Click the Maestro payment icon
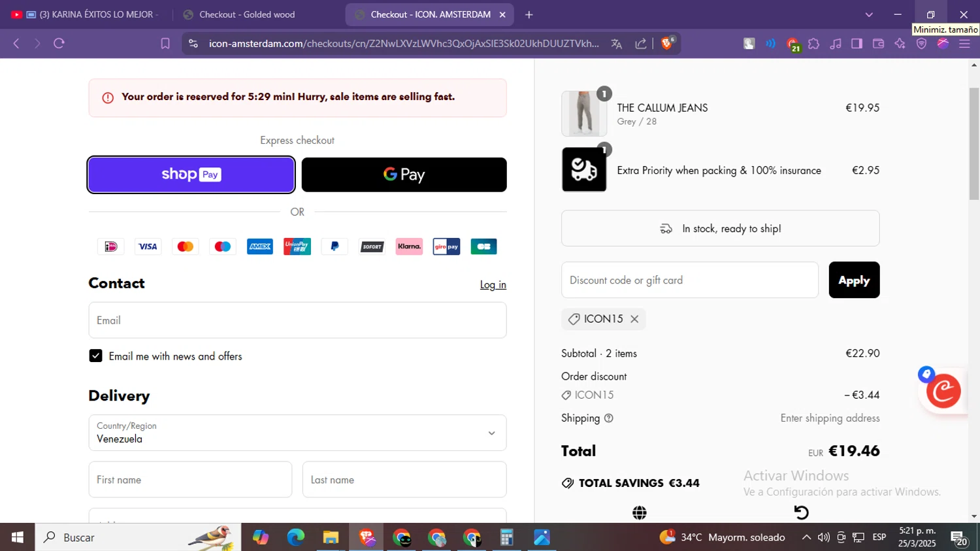The width and height of the screenshot is (980, 551). [222, 246]
